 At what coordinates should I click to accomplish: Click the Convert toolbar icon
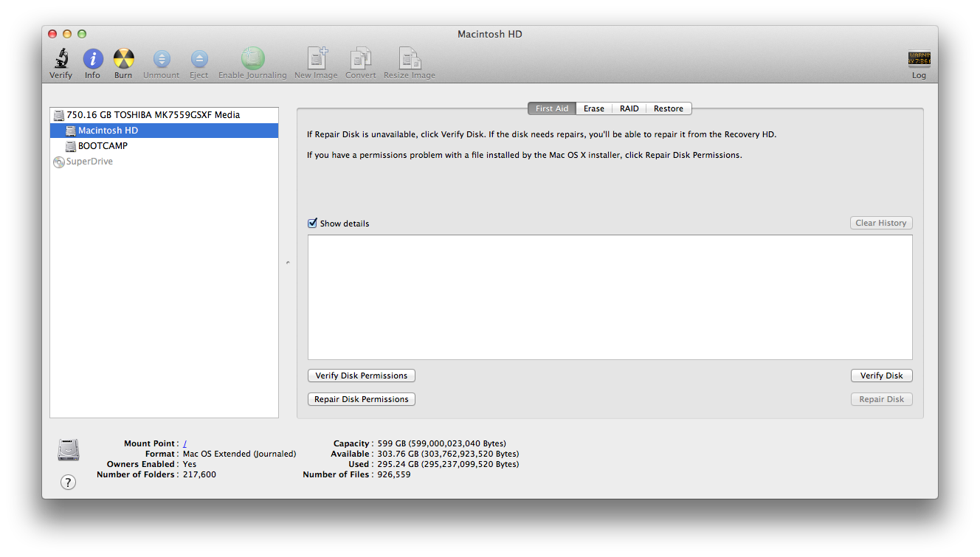pyautogui.click(x=360, y=58)
